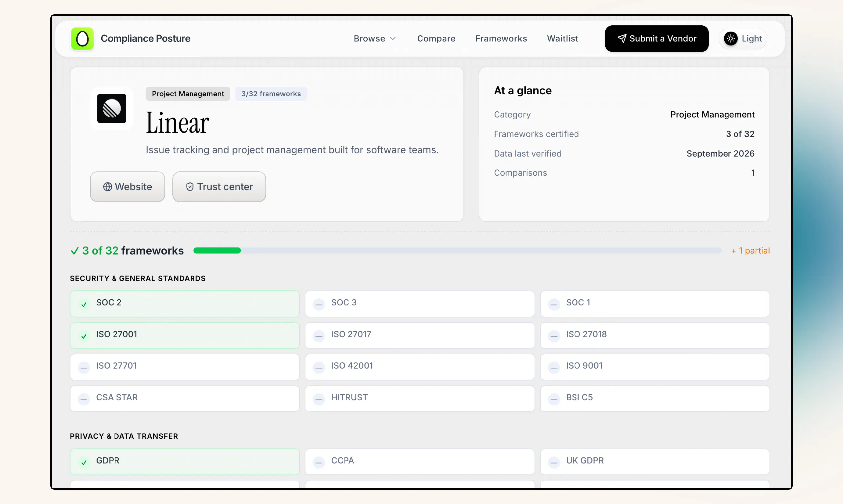
Task: Click the Linear vendor logo
Action: [112, 108]
